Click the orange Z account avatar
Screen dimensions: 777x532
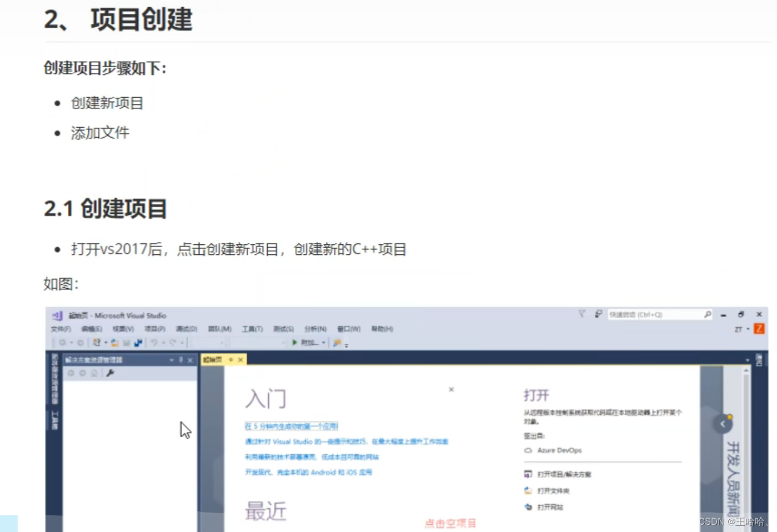(759, 329)
